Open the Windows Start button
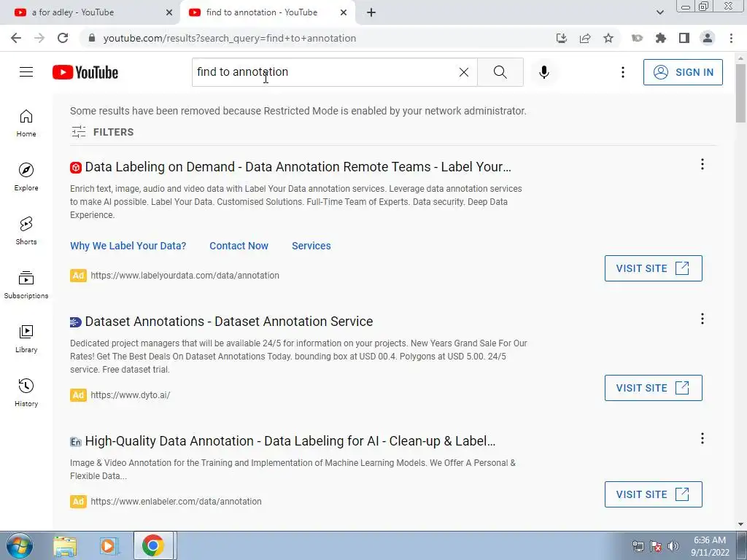This screenshot has width=747, height=560. pos(19,545)
